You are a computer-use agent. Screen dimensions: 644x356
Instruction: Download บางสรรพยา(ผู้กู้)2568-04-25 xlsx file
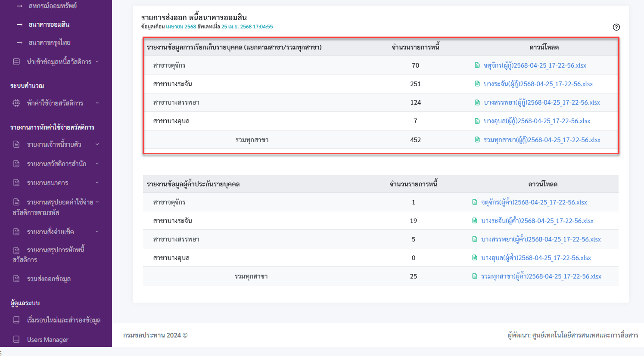[x=541, y=102]
